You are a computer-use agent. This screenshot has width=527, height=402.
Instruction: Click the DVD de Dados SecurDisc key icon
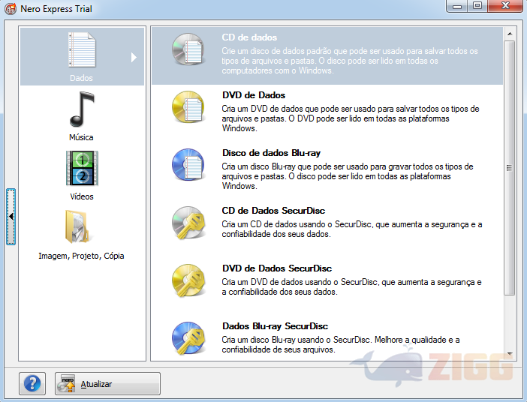pos(188,280)
